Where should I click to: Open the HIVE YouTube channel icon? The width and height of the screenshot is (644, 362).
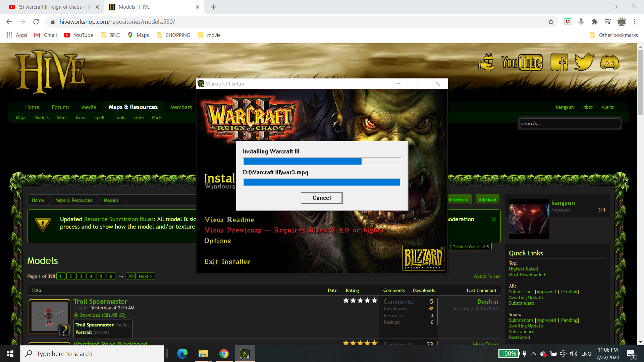tap(522, 62)
